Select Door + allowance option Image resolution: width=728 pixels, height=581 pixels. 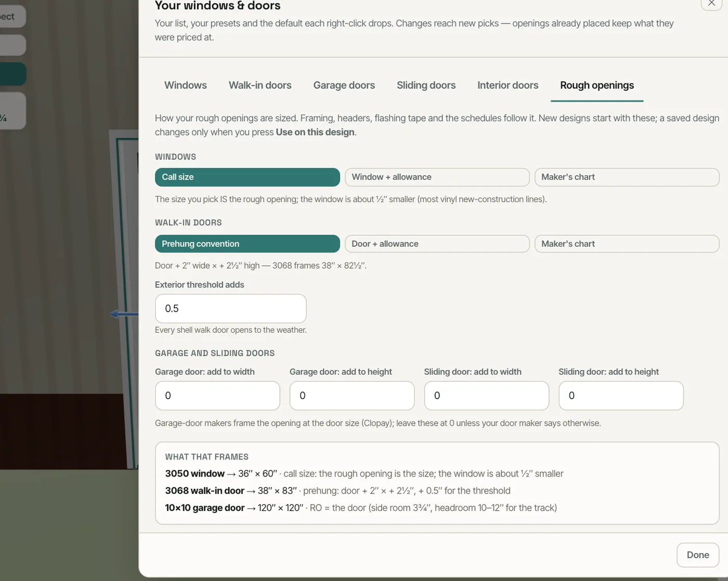pyautogui.click(x=437, y=244)
